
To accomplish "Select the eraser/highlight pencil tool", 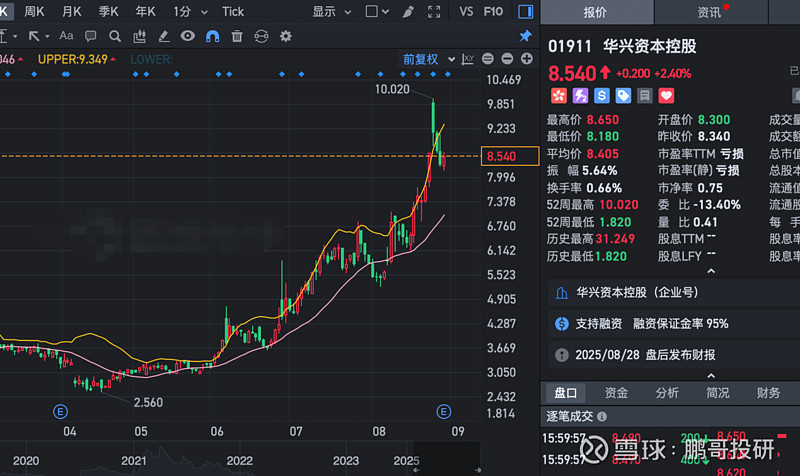I will click(x=164, y=36).
